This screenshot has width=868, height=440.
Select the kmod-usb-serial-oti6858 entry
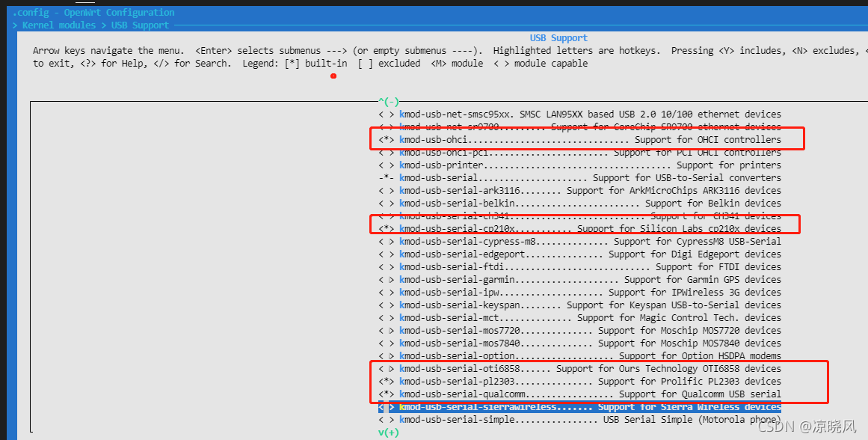coord(579,368)
